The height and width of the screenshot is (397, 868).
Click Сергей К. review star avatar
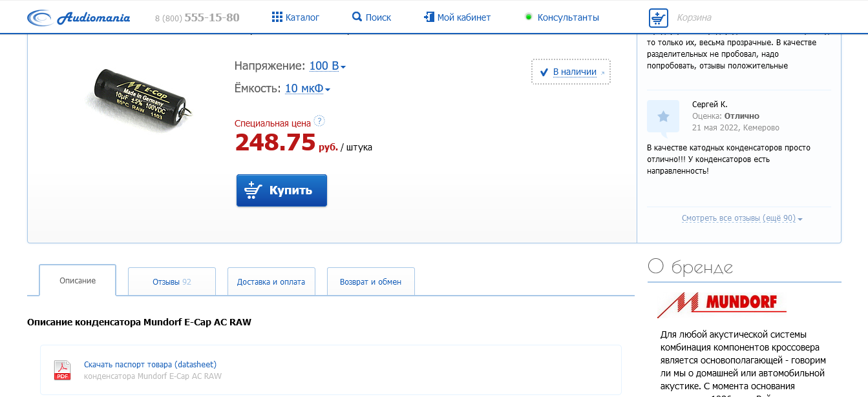(663, 117)
